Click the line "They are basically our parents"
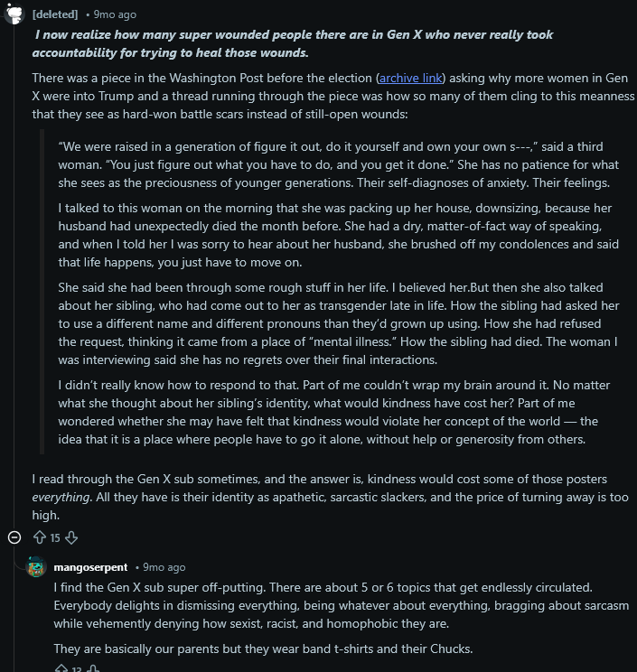Screen dimensions: 637x672 (262, 649)
